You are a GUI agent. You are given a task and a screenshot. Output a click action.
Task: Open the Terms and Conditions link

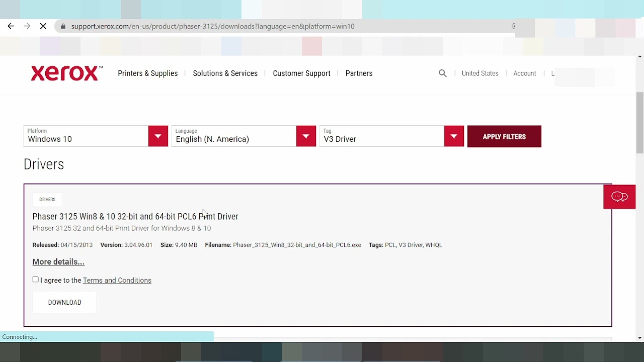pyautogui.click(x=117, y=281)
